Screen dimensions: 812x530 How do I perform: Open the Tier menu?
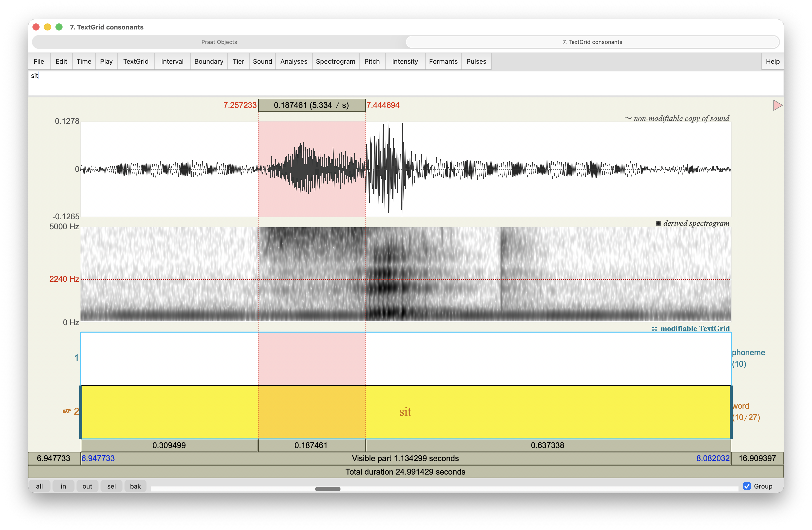(x=238, y=61)
